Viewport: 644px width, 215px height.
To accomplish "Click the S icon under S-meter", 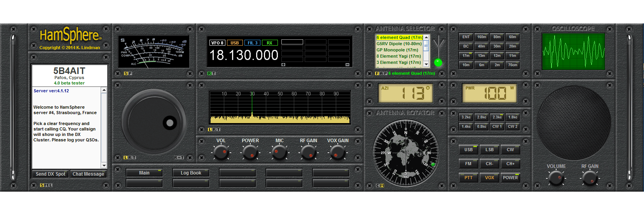I will click(126, 73).
